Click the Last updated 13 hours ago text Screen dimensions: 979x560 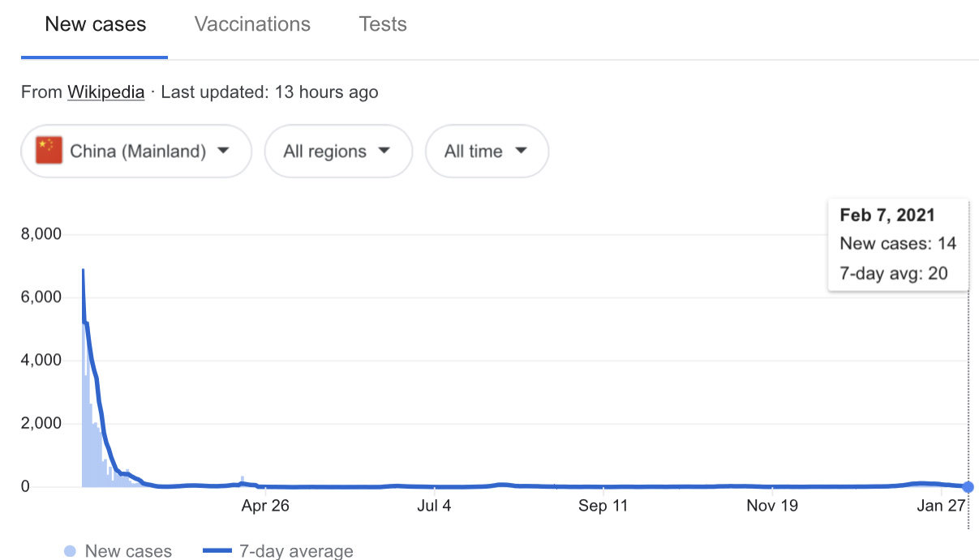coord(269,92)
